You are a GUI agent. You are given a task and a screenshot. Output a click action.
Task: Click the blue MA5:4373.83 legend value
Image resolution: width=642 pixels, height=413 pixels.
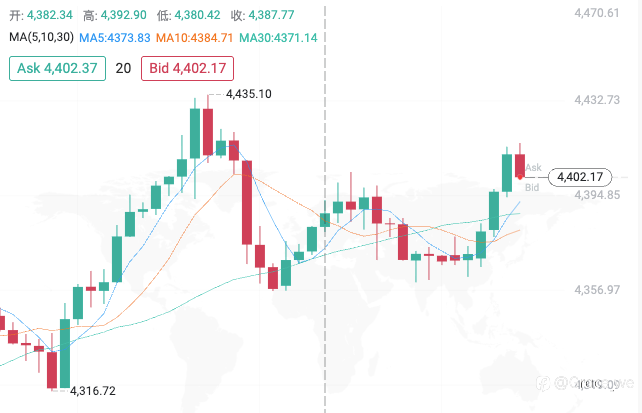pyautogui.click(x=115, y=38)
